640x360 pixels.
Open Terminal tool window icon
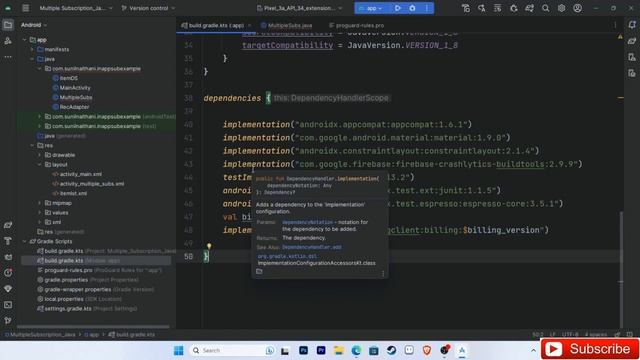(8, 304)
